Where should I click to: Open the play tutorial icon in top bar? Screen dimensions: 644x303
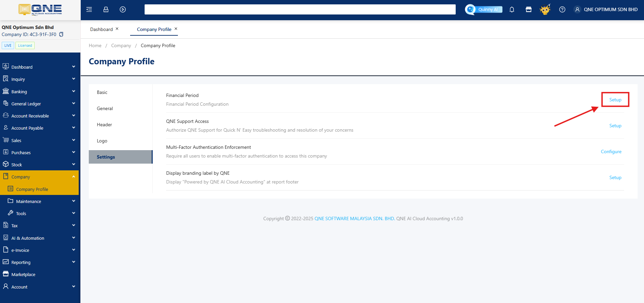coord(123,9)
